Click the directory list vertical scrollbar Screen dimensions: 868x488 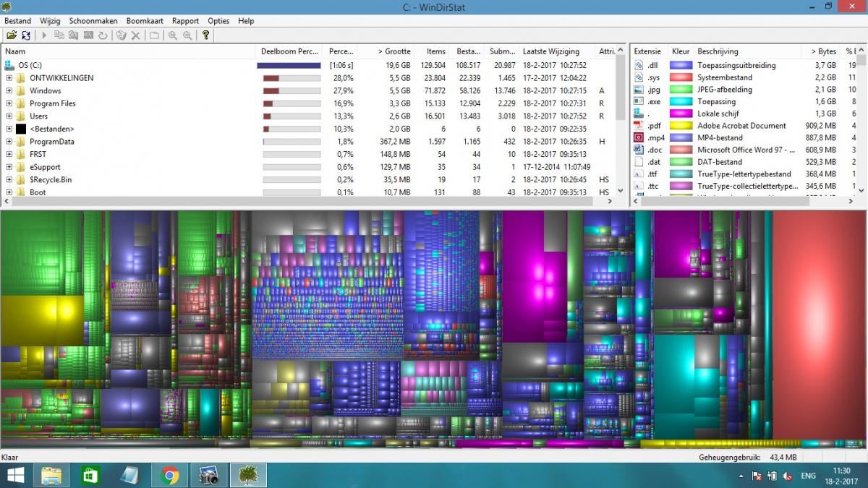click(620, 121)
